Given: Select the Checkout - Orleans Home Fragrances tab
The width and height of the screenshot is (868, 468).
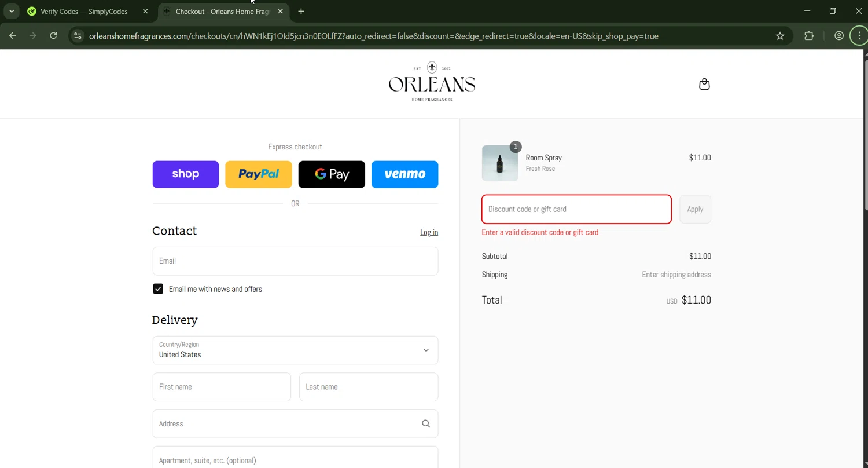Looking at the screenshot, I should (222, 11).
